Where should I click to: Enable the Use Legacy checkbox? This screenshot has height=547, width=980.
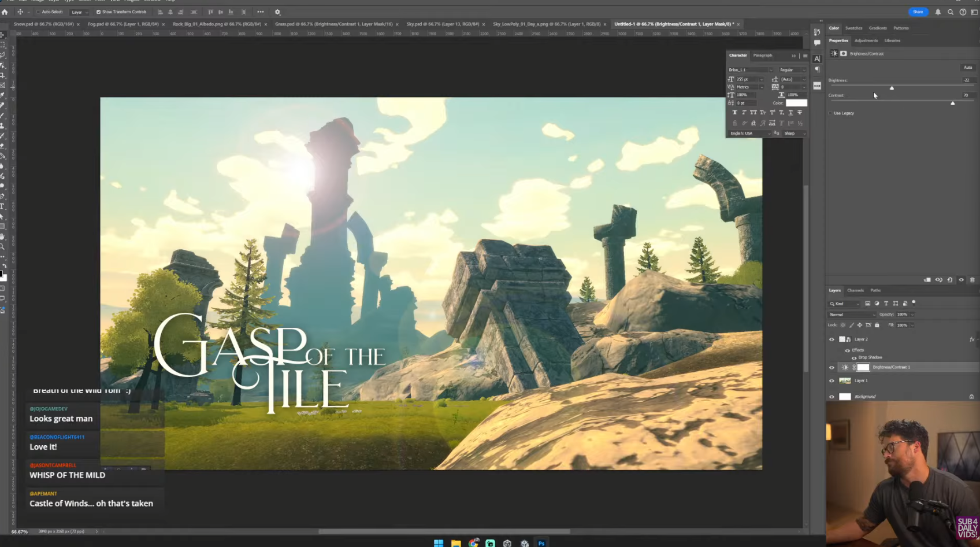click(x=831, y=113)
